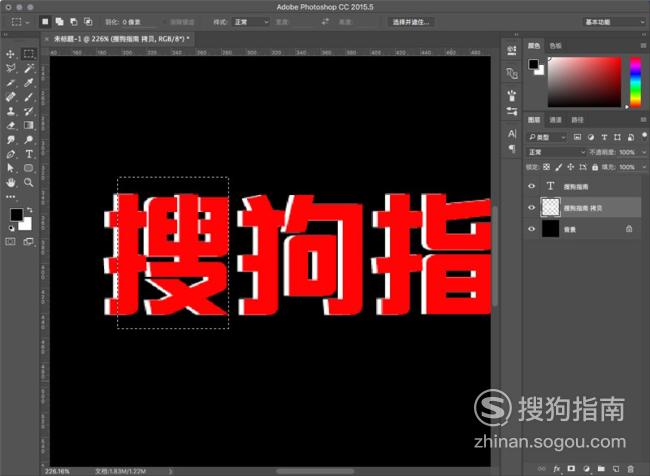Image resolution: width=650 pixels, height=476 pixels.
Task: Select the Dodge tool
Action: click(29, 140)
